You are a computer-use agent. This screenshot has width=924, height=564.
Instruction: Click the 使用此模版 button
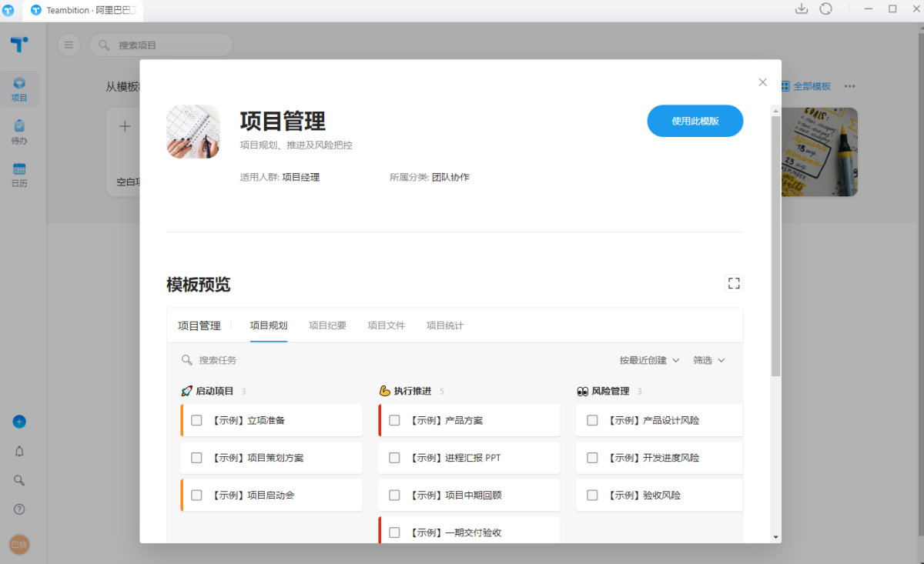pyautogui.click(x=695, y=121)
